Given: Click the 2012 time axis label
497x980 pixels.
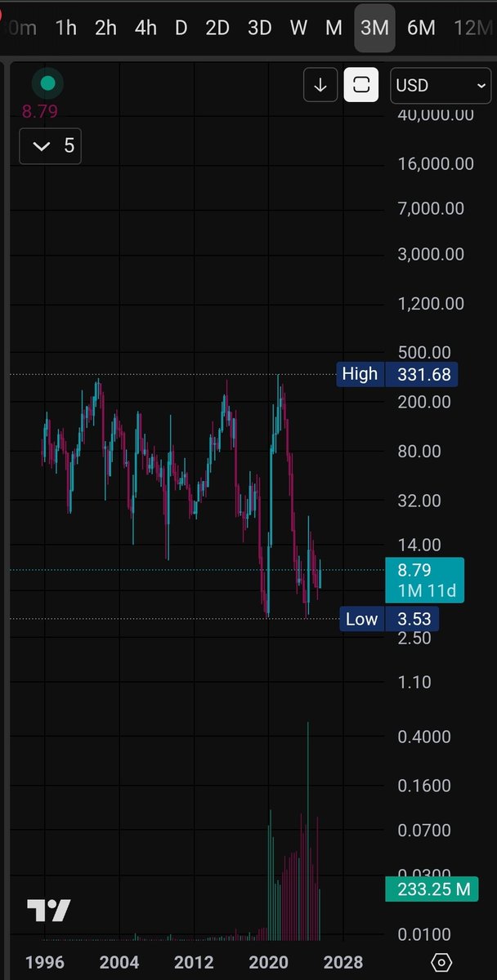Looking at the screenshot, I should pyautogui.click(x=195, y=962).
